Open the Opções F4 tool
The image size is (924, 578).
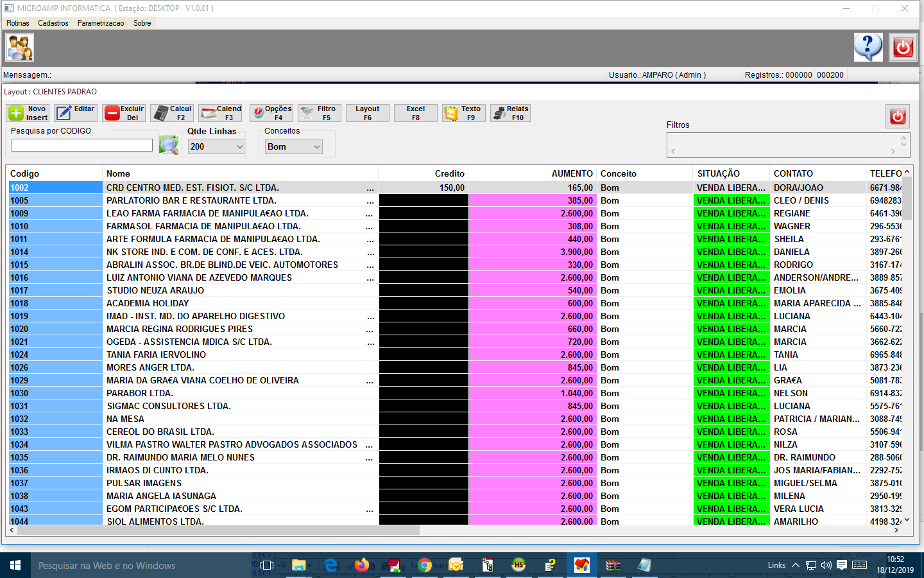click(271, 113)
